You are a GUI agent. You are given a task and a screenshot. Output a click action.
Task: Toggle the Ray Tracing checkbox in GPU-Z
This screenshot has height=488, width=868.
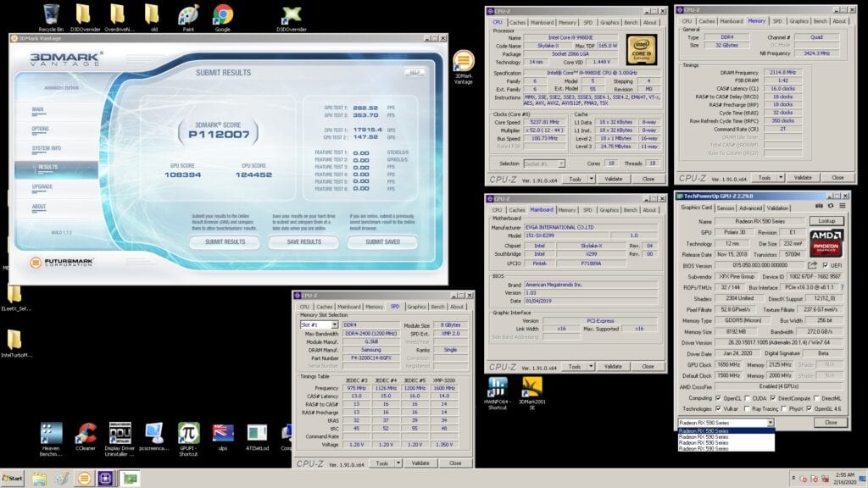(747, 409)
